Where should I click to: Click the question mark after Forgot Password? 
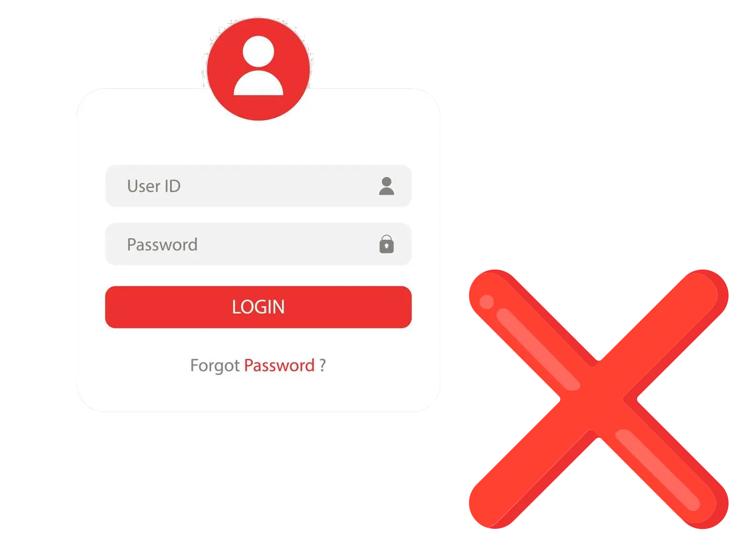(x=323, y=365)
